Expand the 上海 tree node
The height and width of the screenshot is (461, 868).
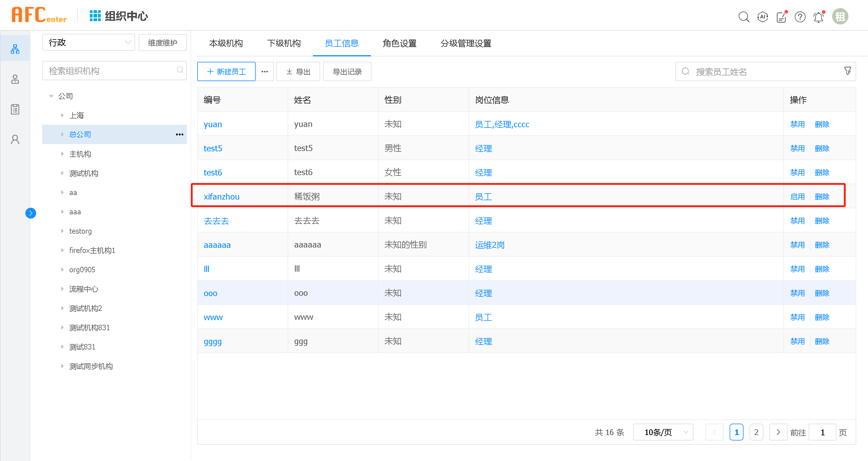(x=62, y=115)
